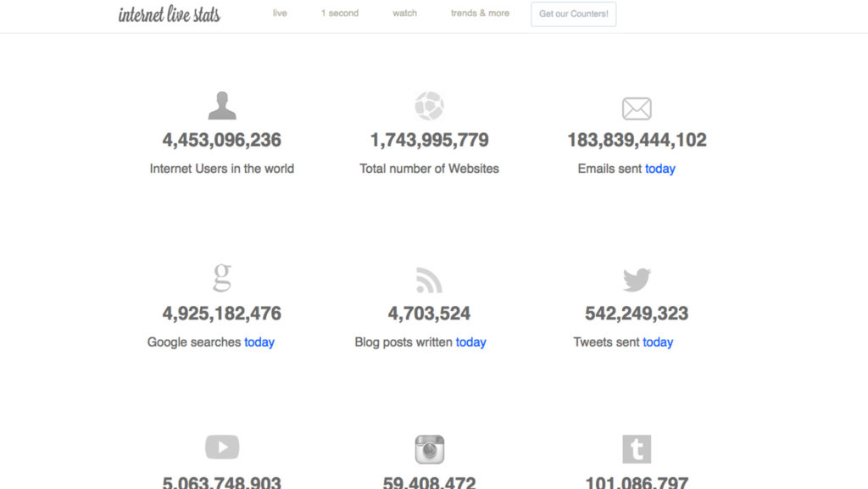Click today link after Blog posts written
The image size is (868, 489).
(x=470, y=342)
